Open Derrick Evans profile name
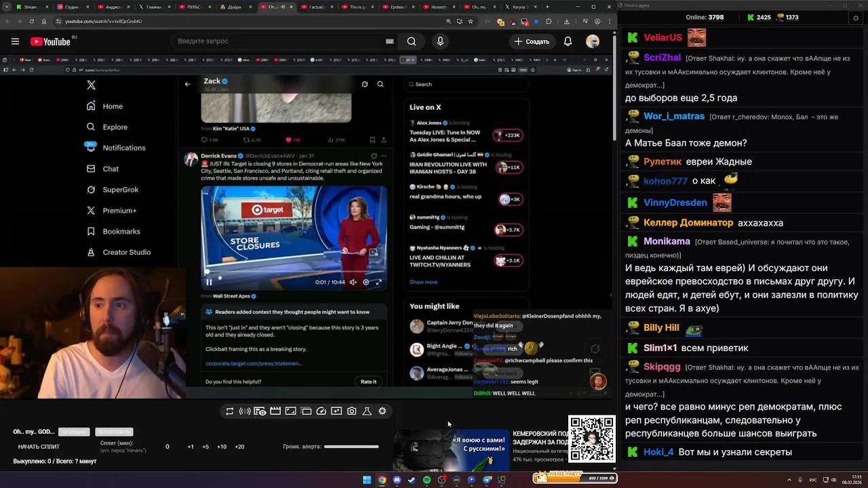The width and height of the screenshot is (868, 488). (x=218, y=156)
